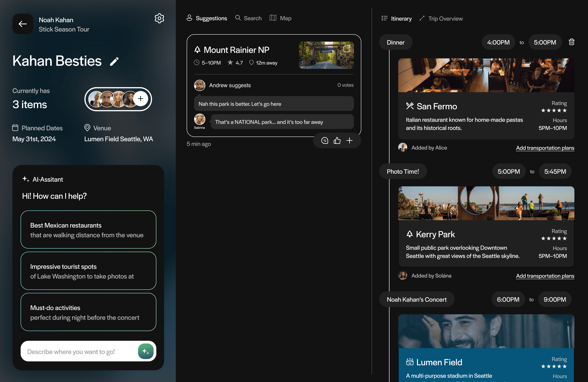This screenshot has width=588, height=382.
Task: Change concert start time 6:00PM
Action: (x=508, y=300)
